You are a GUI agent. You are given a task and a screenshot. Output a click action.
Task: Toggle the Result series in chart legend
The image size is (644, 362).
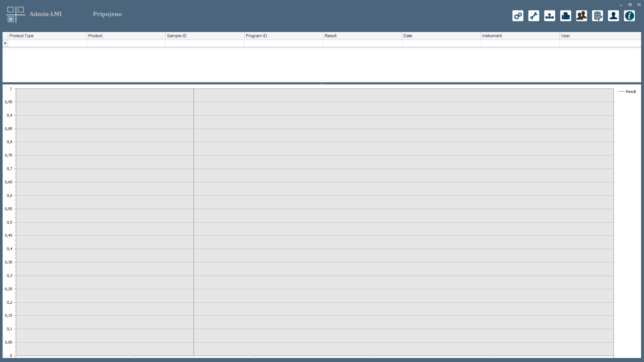point(627,92)
